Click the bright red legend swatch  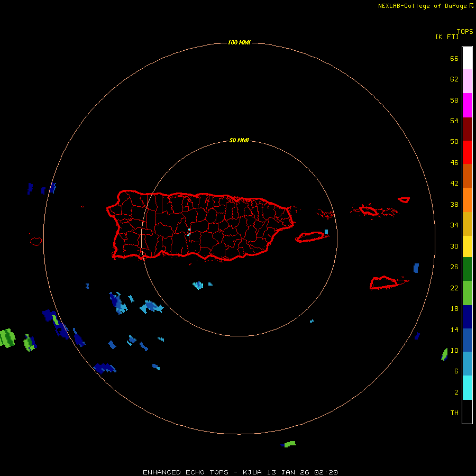click(467, 152)
